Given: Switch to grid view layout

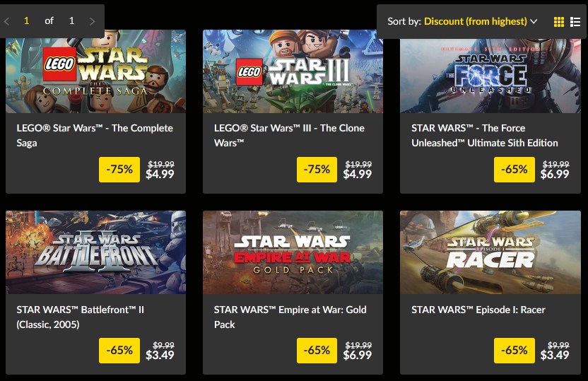Looking at the screenshot, I should coord(559,22).
